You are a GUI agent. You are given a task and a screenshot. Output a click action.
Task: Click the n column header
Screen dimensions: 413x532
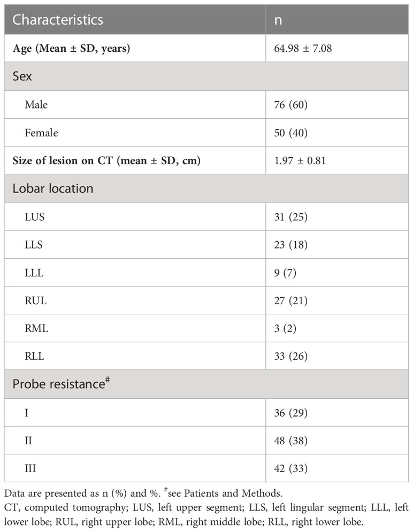coord(278,20)
